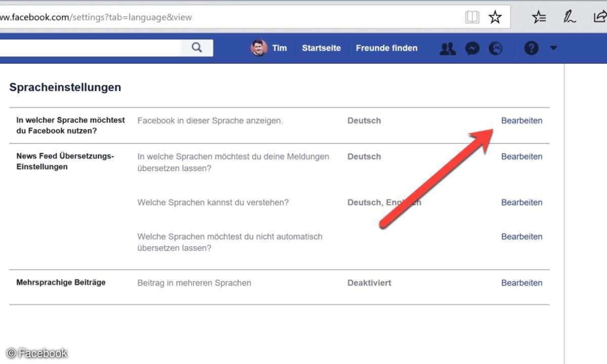This screenshot has height=364, width=607.
Task: Click 'News Feed Übersetzungs-Einstellungen' label
Action: (65, 161)
